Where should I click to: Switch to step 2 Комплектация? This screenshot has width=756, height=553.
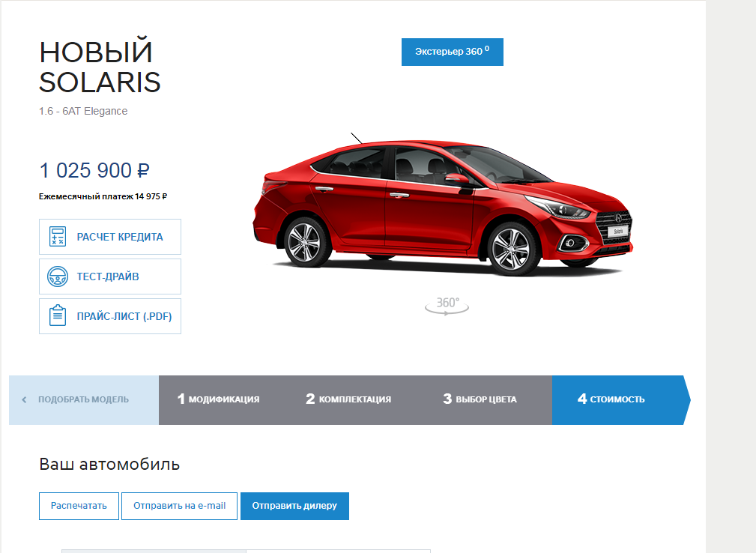point(348,399)
